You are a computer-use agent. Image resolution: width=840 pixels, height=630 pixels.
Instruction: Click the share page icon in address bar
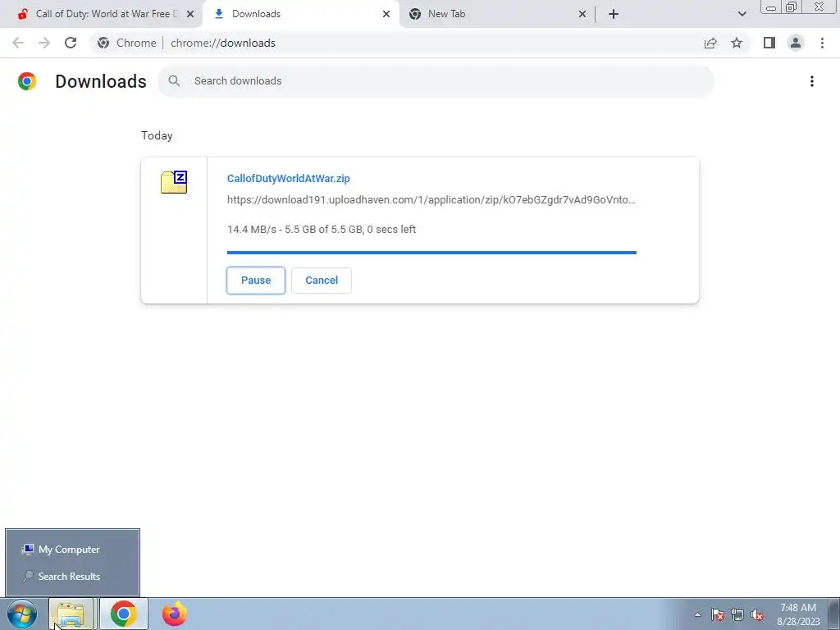(x=710, y=43)
